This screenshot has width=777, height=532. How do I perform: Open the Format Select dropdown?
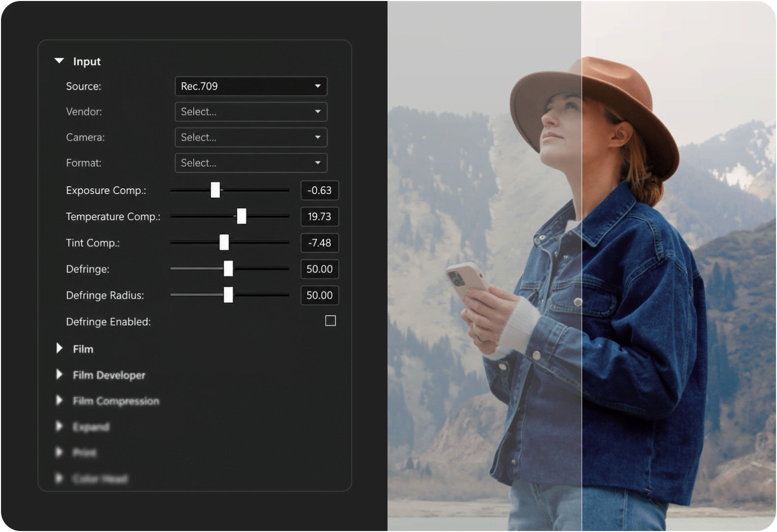pos(251,163)
